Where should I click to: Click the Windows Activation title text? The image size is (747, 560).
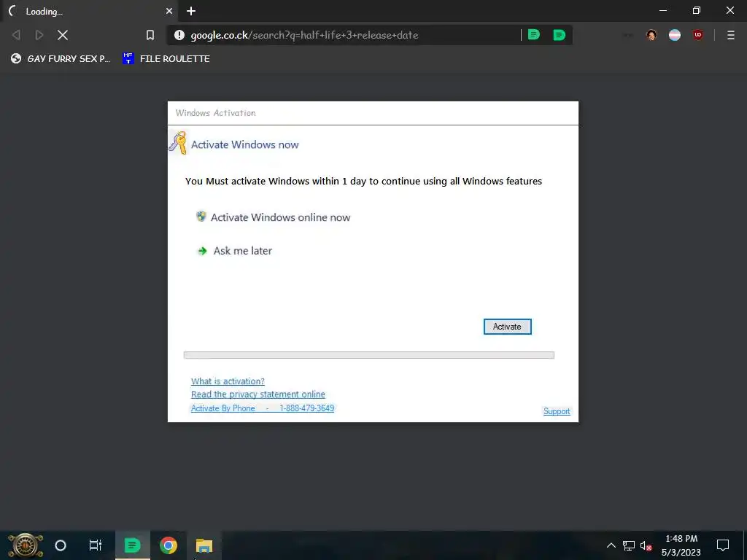(x=215, y=113)
